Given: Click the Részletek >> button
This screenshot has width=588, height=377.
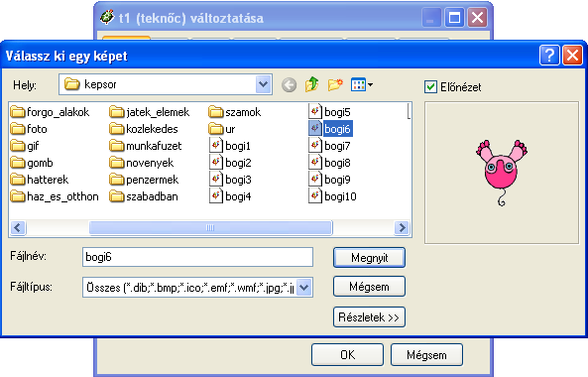Looking at the screenshot, I should pos(369,317).
